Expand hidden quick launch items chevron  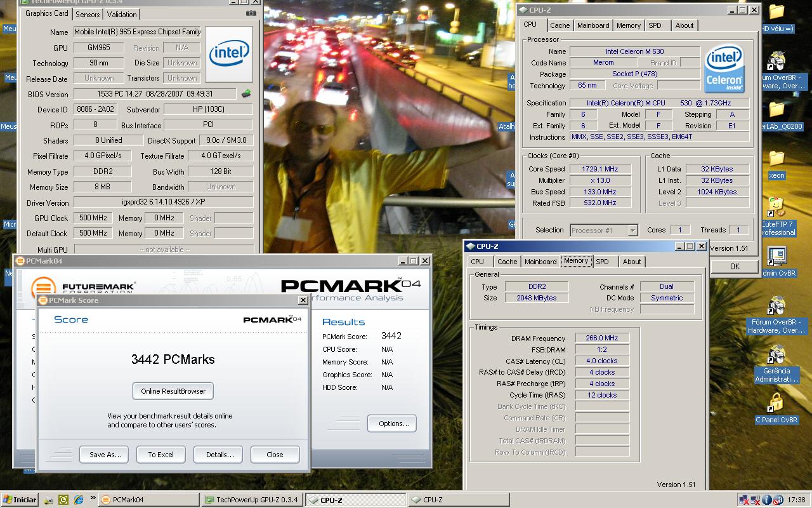(x=93, y=498)
